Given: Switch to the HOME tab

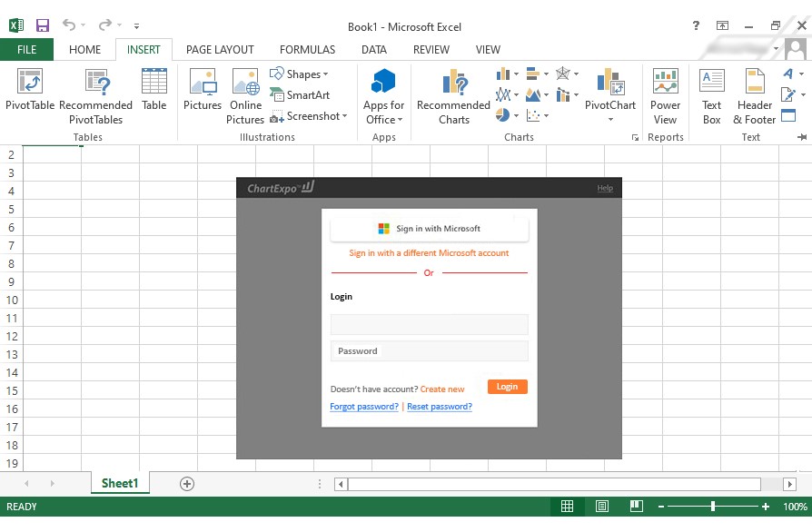Looking at the screenshot, I should [x=85, y=50].
